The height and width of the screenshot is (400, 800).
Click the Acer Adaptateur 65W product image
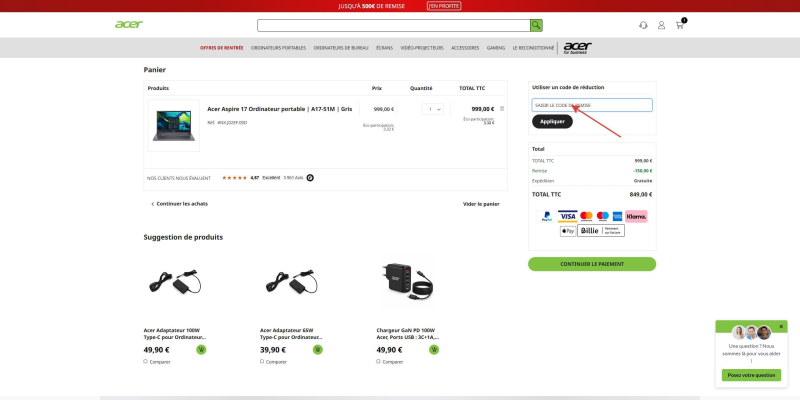pos(291,281)
